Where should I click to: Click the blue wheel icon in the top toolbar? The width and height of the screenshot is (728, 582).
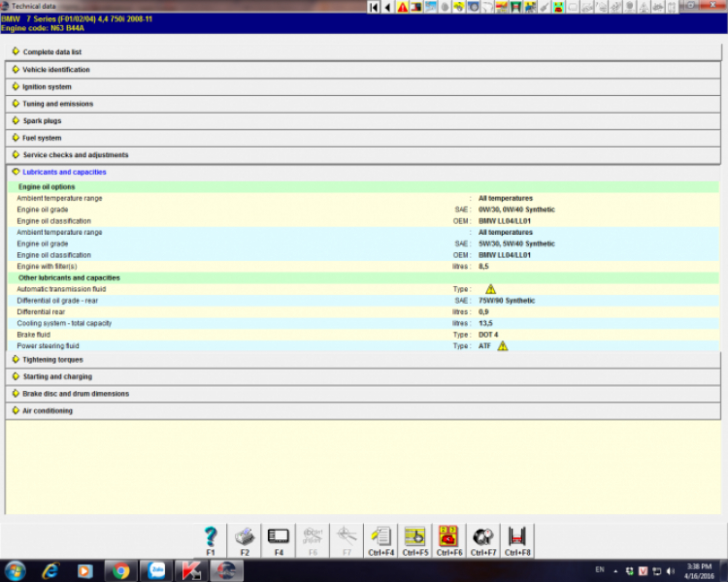click(x=473, y=7)
